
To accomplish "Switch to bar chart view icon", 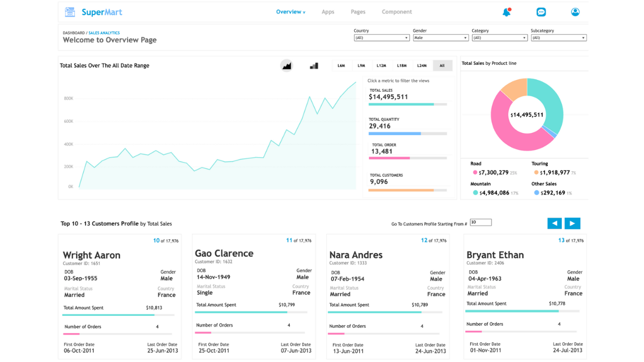I will pyautogui.click(x=314, y=65).
